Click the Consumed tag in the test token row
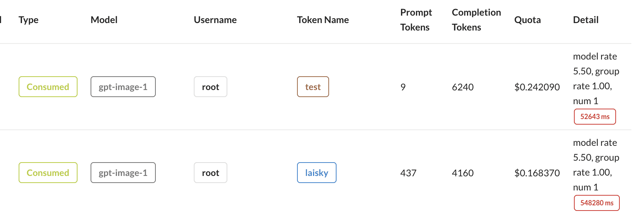 48,87
